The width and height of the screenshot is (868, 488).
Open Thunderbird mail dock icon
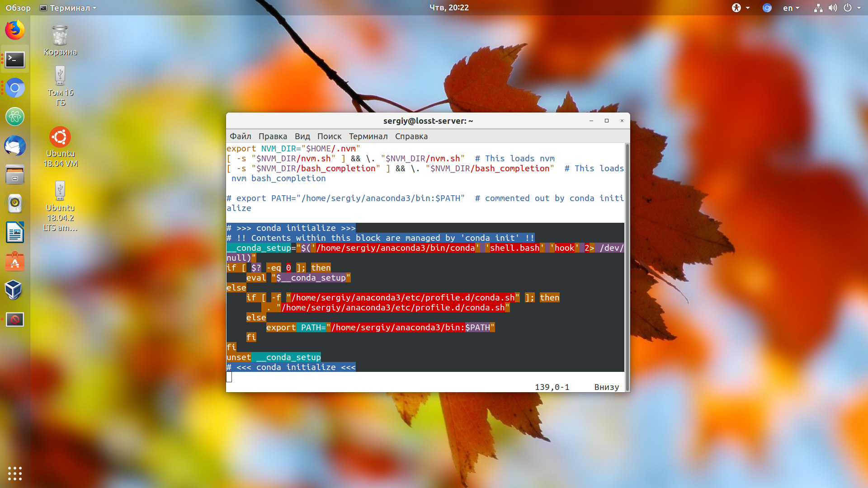click(15, 146)
